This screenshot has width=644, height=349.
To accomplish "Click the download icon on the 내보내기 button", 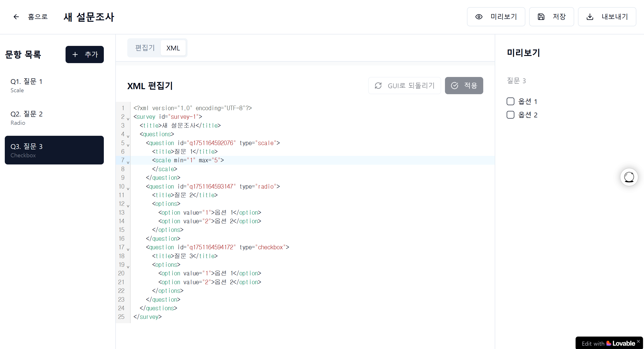I will point(590,17).
